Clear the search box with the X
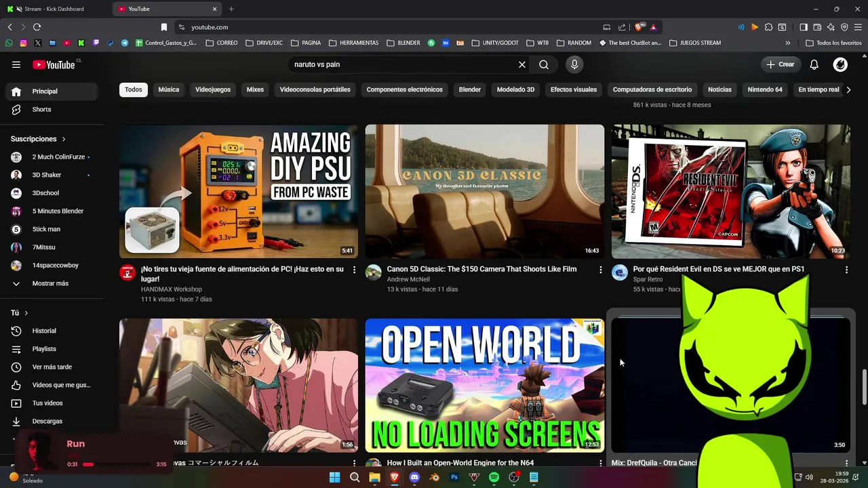Image resolution: width=868 pixels, height=488 pixels. click(522, 64)
